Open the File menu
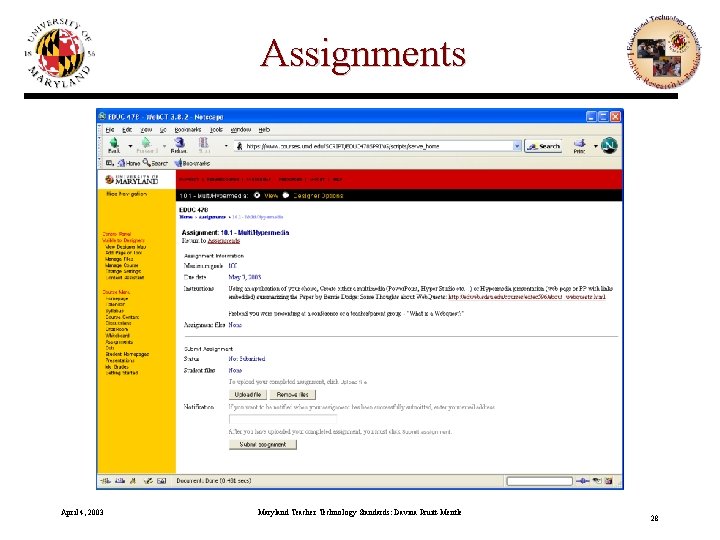 110,130
